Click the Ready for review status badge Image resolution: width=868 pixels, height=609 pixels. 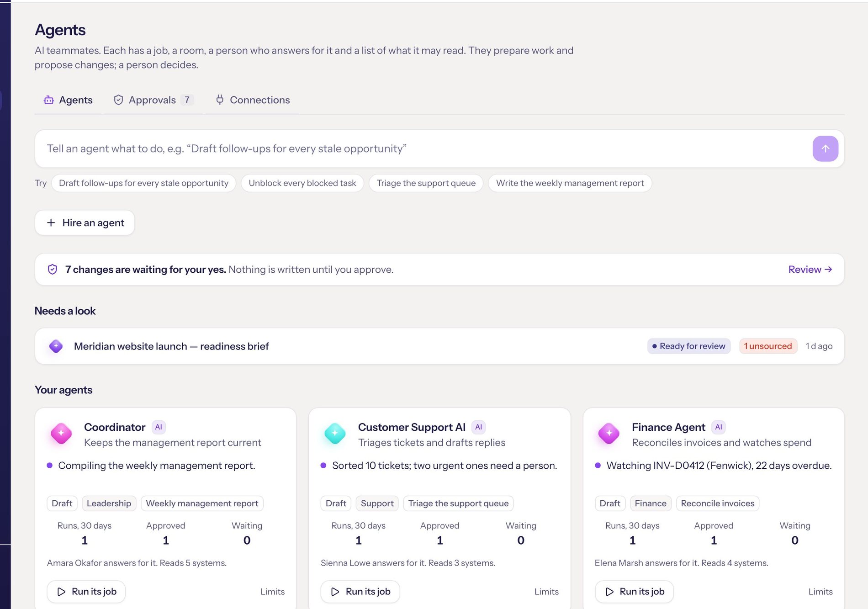pyautogui.click(x=689, y=346)
